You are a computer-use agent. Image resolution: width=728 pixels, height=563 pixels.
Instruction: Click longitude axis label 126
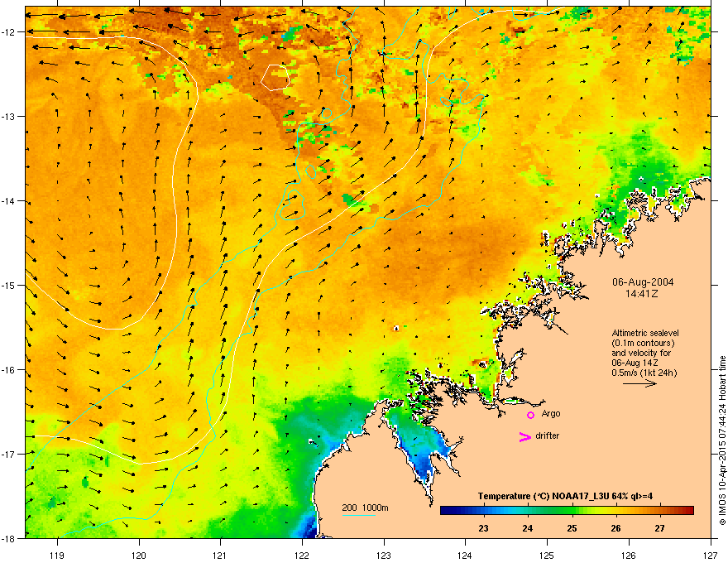[x=629, y=555]
